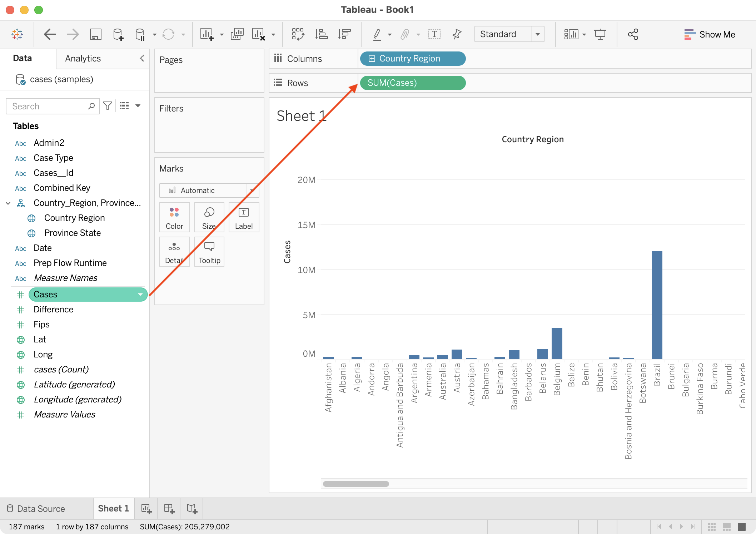This screenshot has width=756, height=534.
Task: Click the Share workbook icon
Action: [633, 34]
